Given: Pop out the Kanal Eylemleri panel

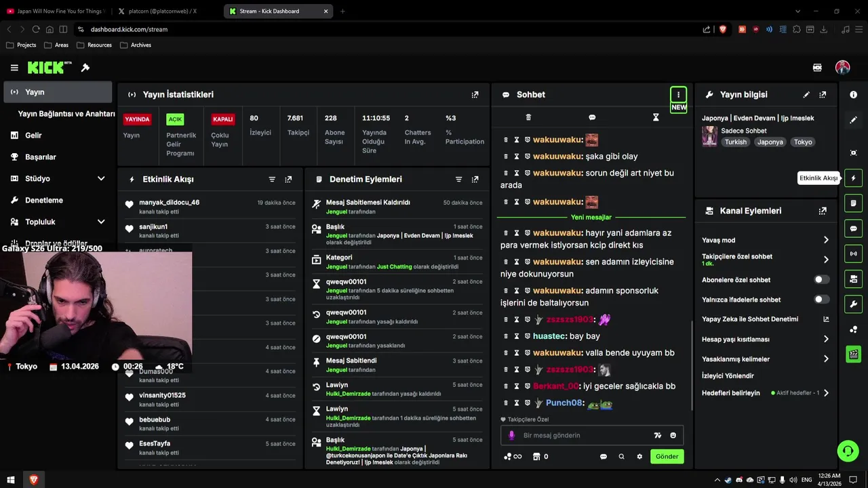Looking at the screenshot, I should tap(823, 211).
